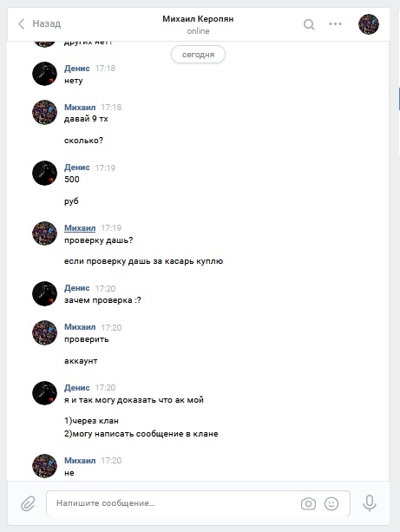Click the сегодня date badge
Image resolution: width=400 pixels, height=532 pixels.
pos(198,55)
